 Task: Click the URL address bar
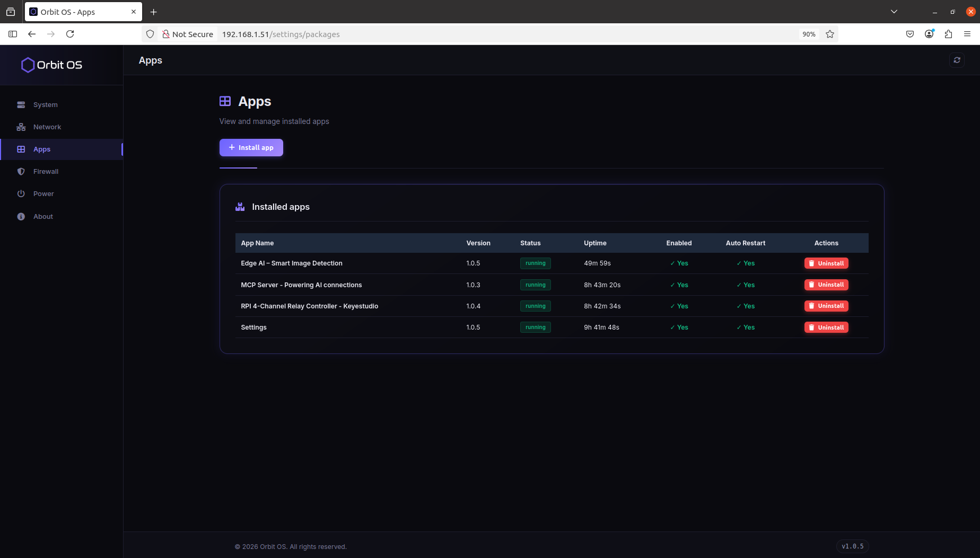point(477,34)
